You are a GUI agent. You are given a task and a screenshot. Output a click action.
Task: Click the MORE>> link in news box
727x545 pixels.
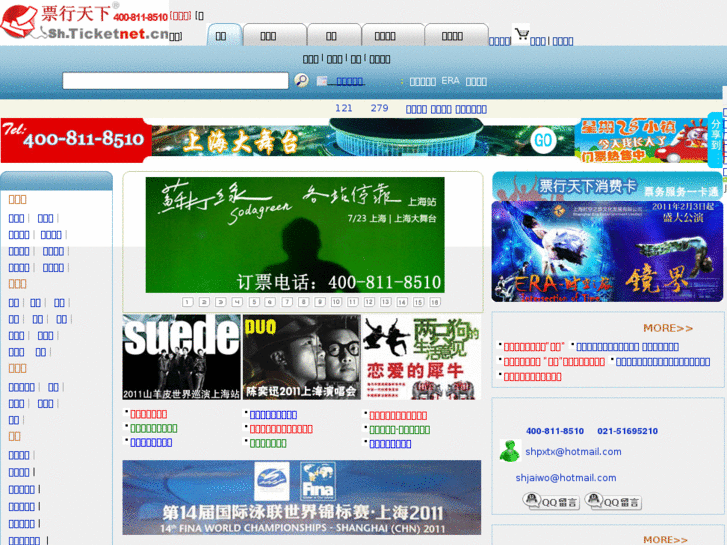pyautogui.click(x=668, y=328)
